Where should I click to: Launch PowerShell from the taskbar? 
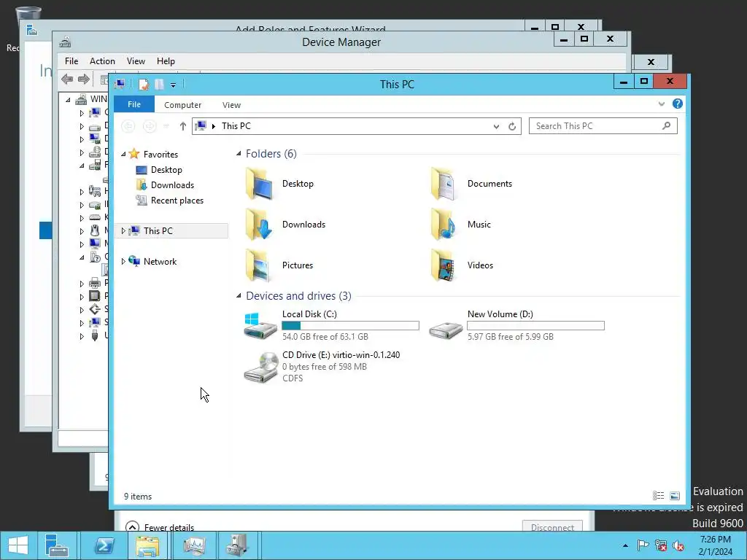coord(104,545)
